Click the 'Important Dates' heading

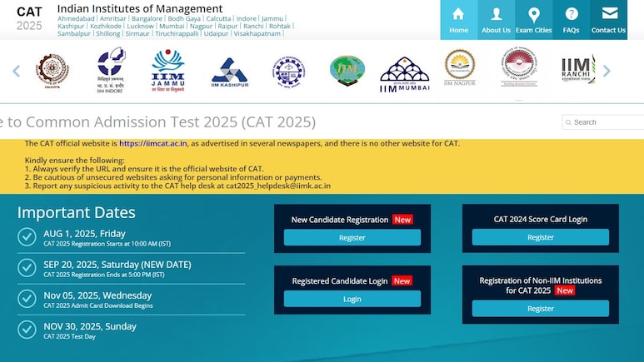(x=77, y=212)
